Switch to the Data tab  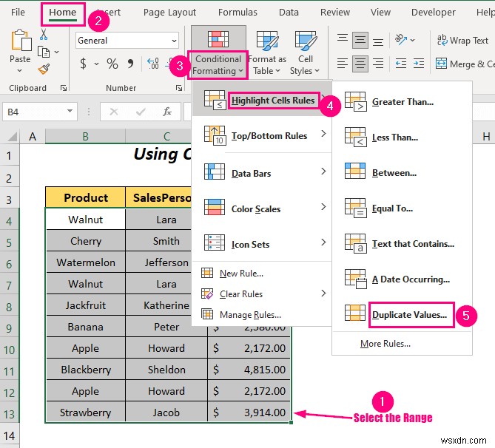pyautogui.click(x=289, y=13)
